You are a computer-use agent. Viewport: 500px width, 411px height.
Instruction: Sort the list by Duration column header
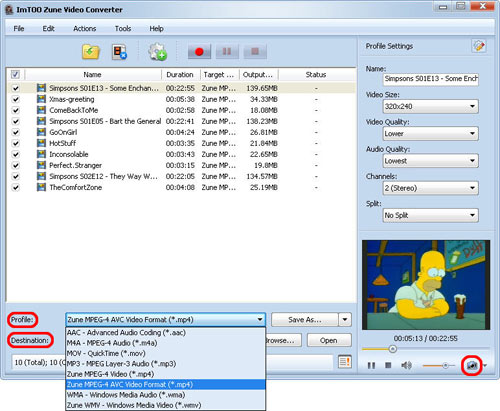(180, 74)
